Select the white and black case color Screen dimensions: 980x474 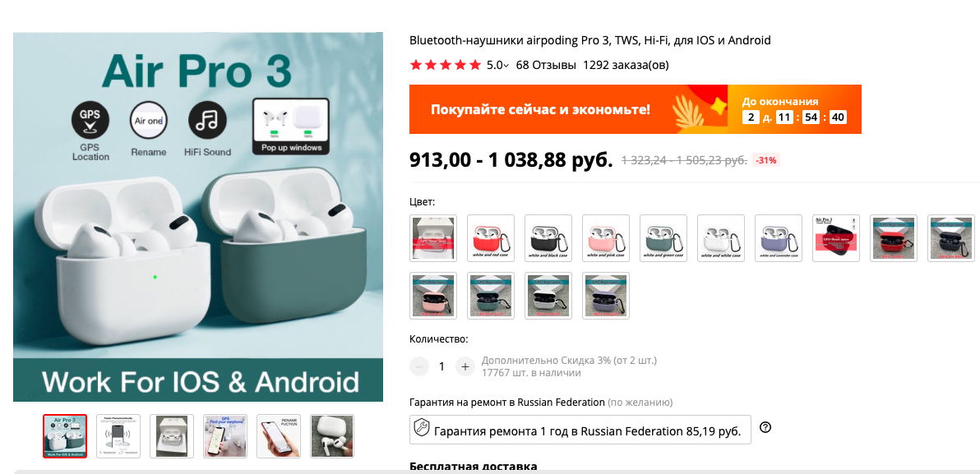tap(548, 238)
